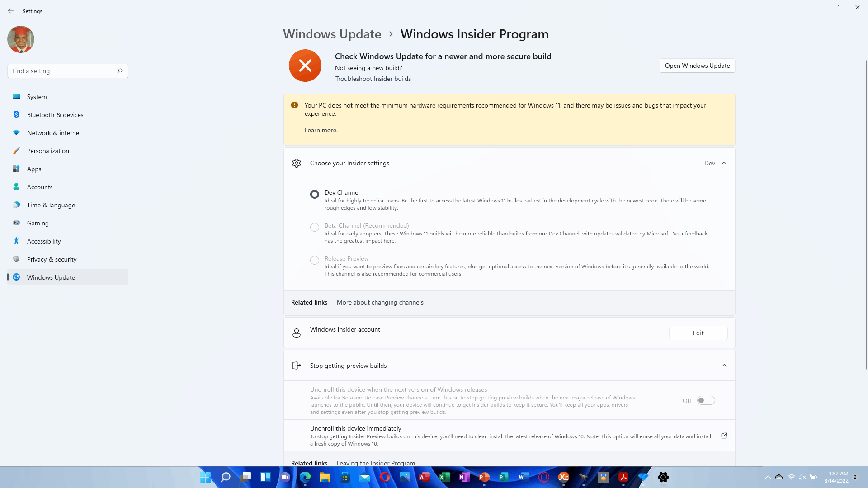Screen dimensions: 868x488
Task: Open File Explorer from the taskbar
Action: coord(325,477)
